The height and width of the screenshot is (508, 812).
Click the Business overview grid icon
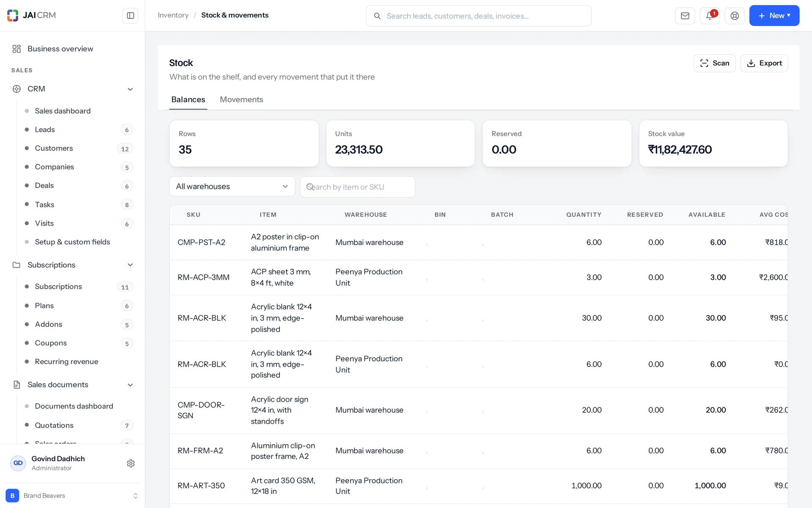16,49
